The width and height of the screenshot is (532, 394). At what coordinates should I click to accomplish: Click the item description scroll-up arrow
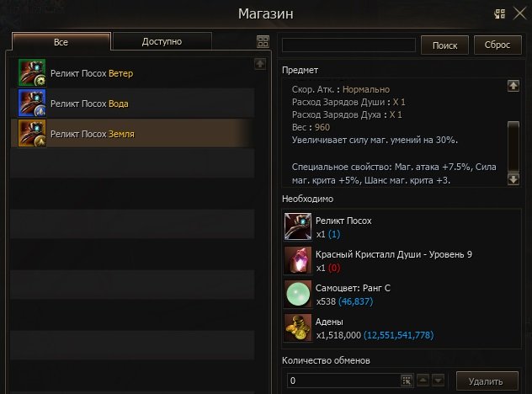513,86
